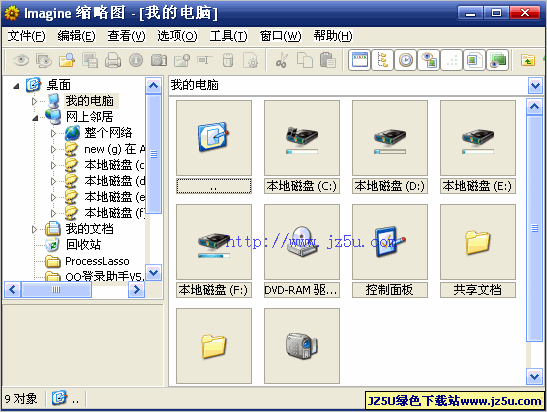Click the eye view icon in toolbar
The width and height of the screenshot is (547, 412).
pos(21,60)
